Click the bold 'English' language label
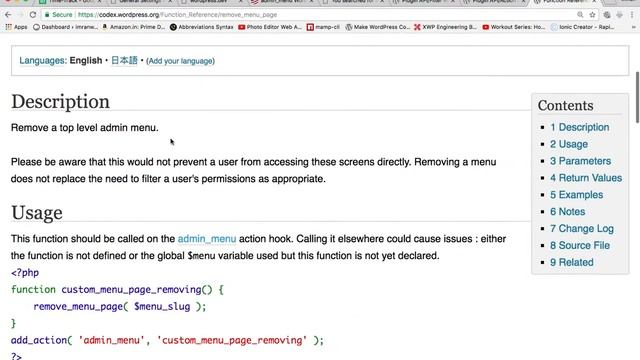 (x=86, y=60)
